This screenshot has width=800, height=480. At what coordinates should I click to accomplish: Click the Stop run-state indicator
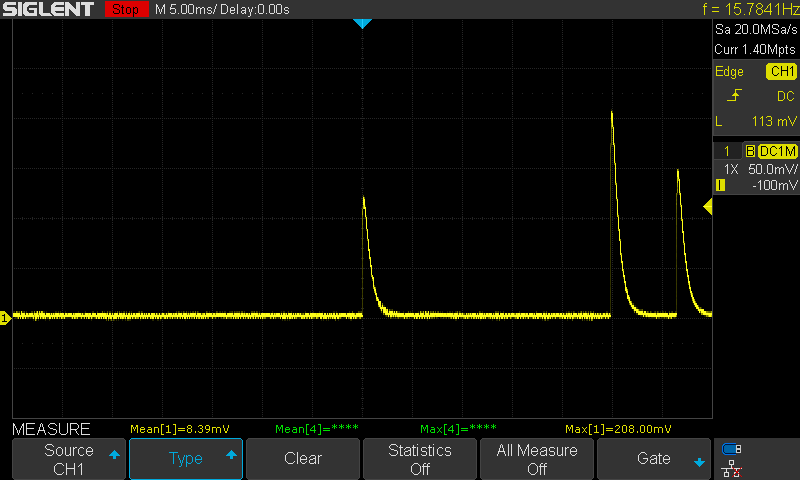(127, 9)
